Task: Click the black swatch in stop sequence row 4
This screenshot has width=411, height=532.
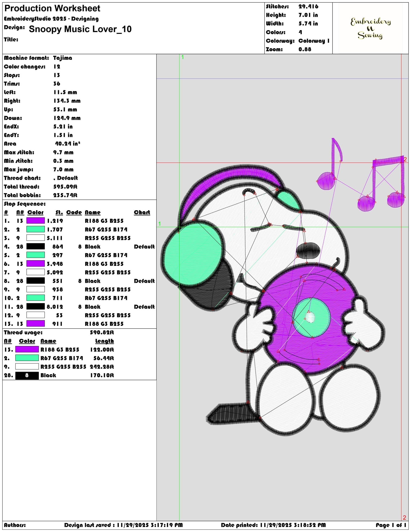Action: click(x=36, y=246)
